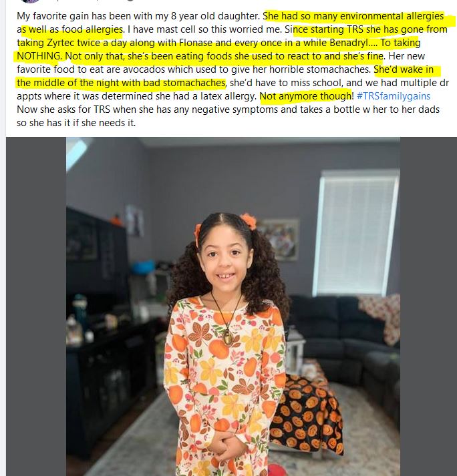Open the photo of the girl in pumpkin dress

233,306
